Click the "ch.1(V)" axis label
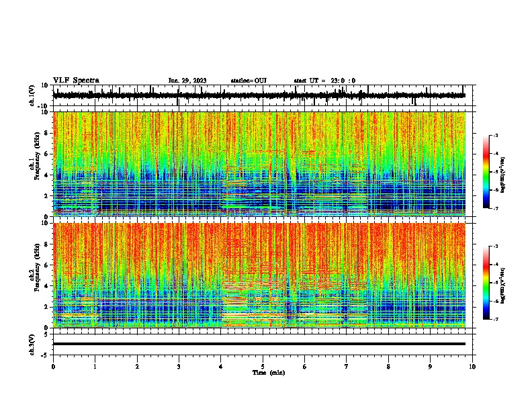Image resolution: width=532 pixels, height=411 pixels. click(x=32, y=95)
